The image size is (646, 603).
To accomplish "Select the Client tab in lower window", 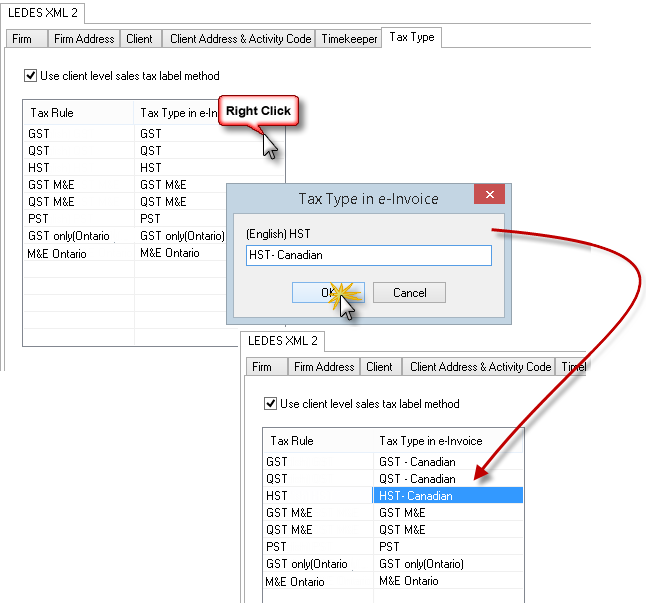I will 381,367.
